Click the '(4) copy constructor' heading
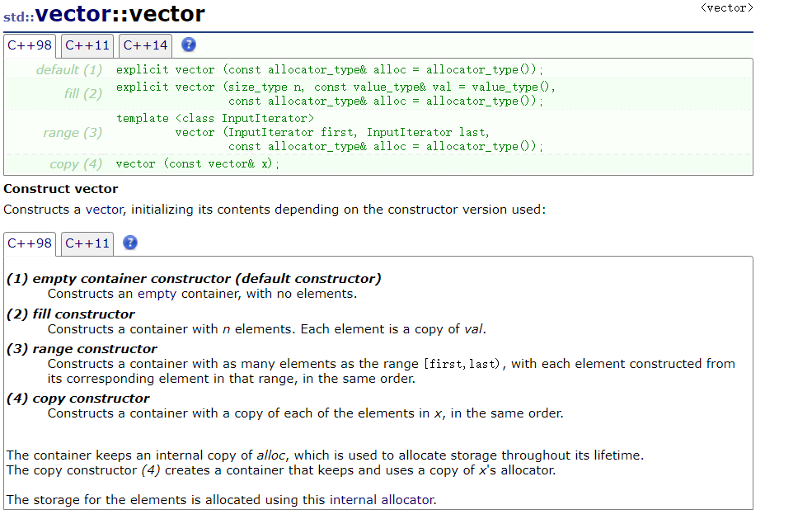The width and height of the screenshot is (812, 519). (77, 399)
